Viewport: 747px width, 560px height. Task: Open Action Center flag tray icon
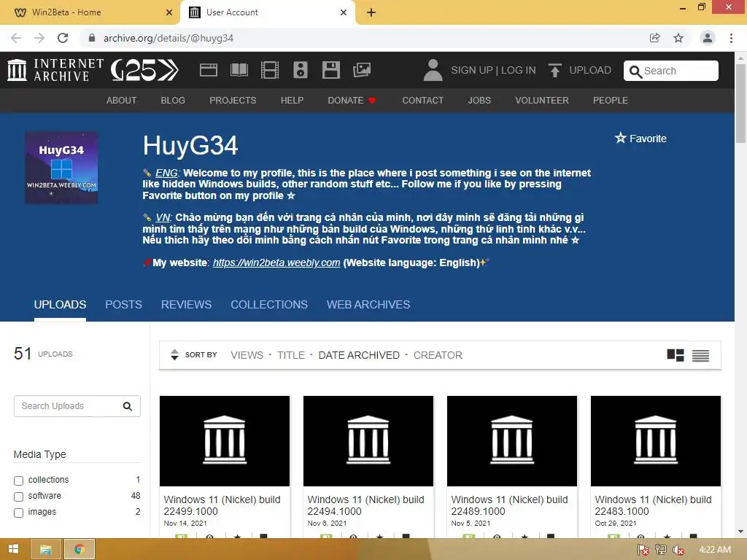click(643, 550)
